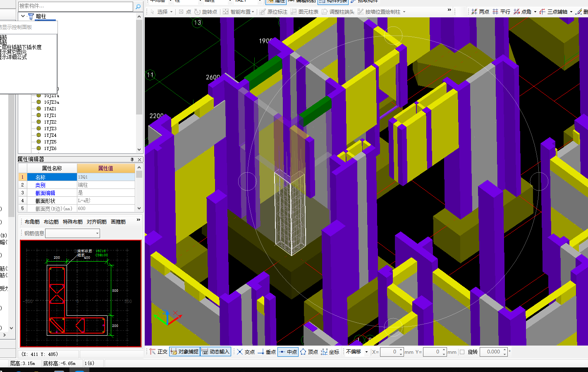Image resolution: width=588 pixels, height=372 pixels.
Task: Switch to 对齐钢筋 tab
Action: tap(97, 222)
